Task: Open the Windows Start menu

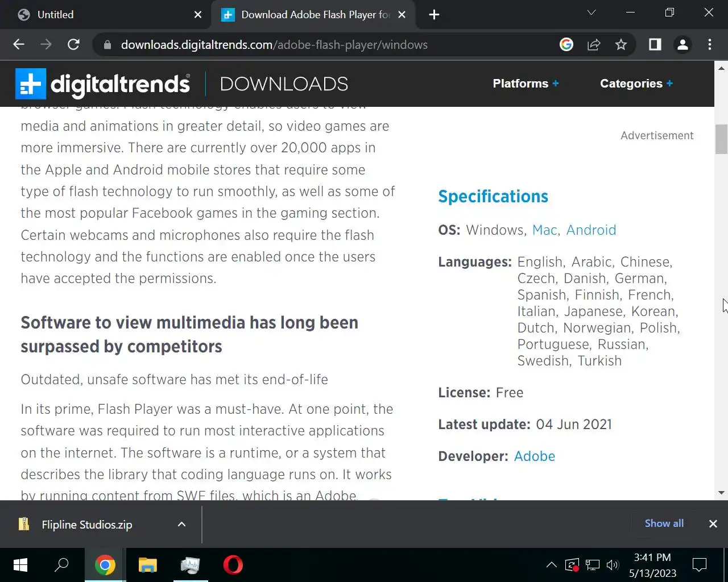Action: (x=20, y=565)
